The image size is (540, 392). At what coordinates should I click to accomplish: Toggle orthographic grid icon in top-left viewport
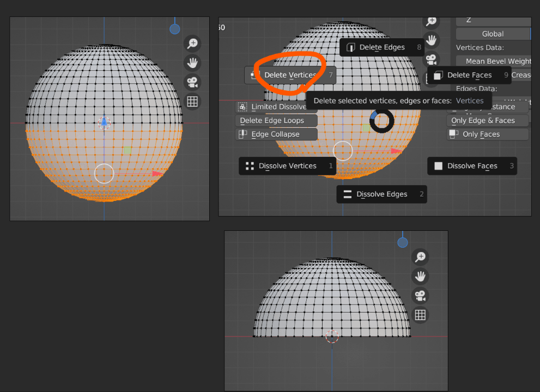pos(192,101)
